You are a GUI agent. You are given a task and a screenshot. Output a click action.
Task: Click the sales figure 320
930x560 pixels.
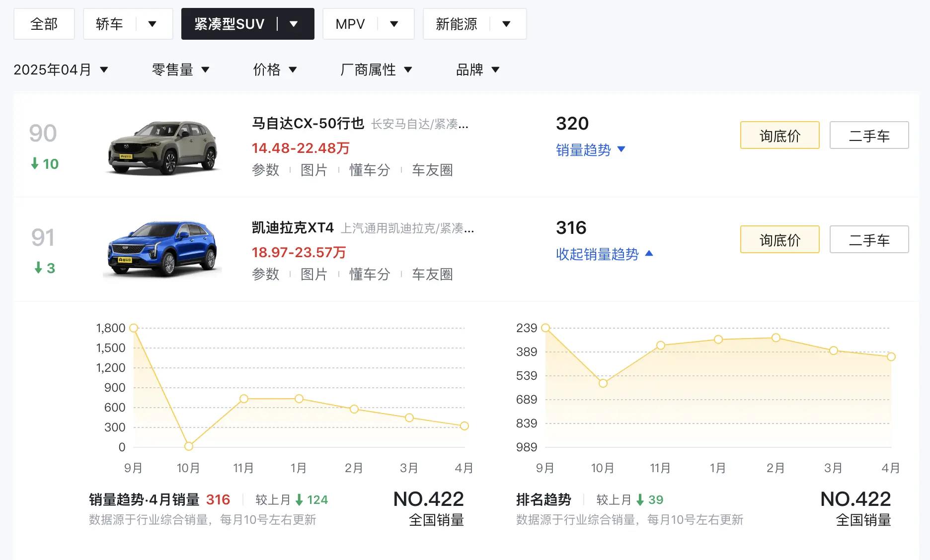click(572, 123)
